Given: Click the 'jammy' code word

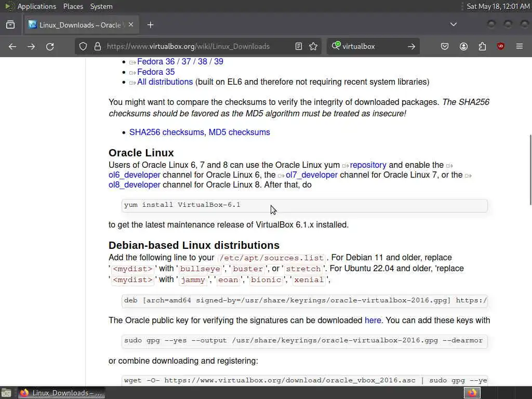Looking at the screenshot, I should coord(193,280).
